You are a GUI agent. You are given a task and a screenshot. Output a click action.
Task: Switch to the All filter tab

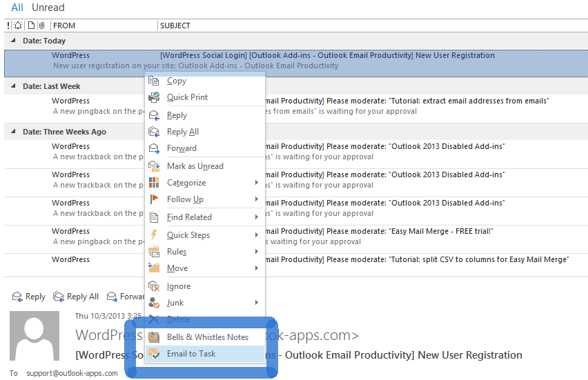17,8
